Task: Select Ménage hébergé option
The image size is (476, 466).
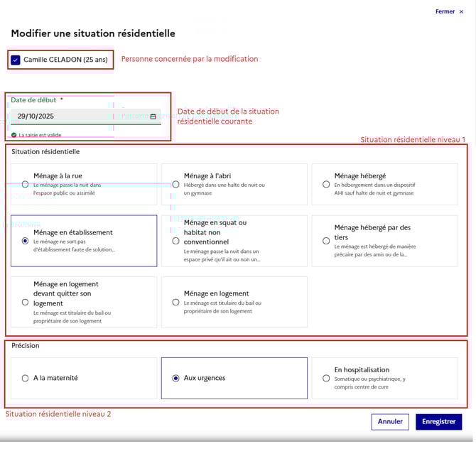Action: click(x=326, y=184)
